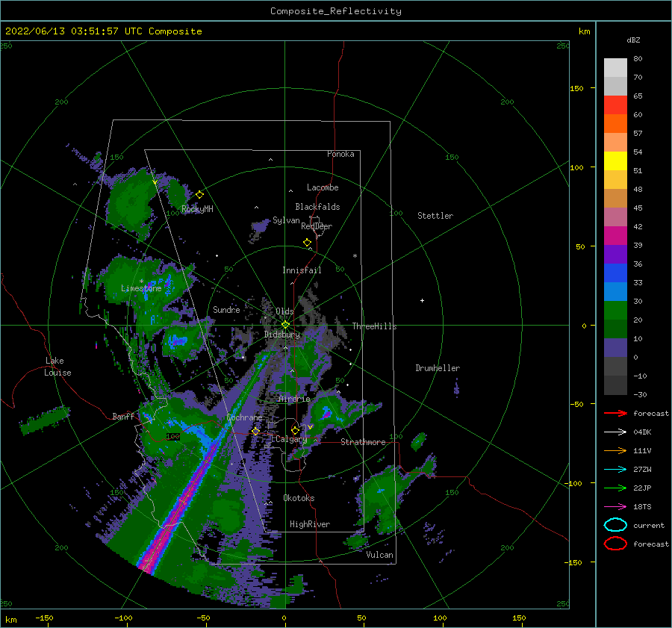Click the RockyMH label
The height and width of the screenshot is (628, 672).
[197, 209]
